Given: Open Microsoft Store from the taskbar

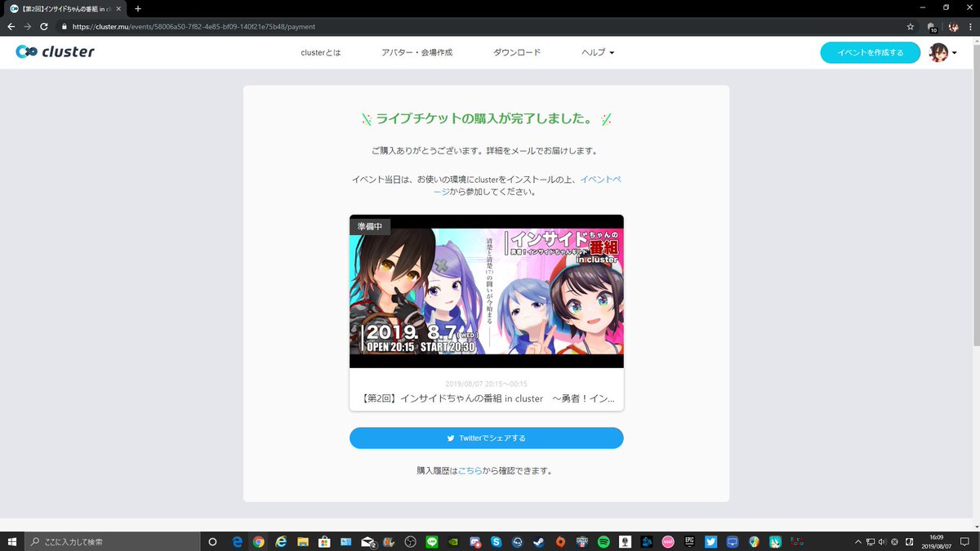Looking at the screenshot, I should pos(325,541).
